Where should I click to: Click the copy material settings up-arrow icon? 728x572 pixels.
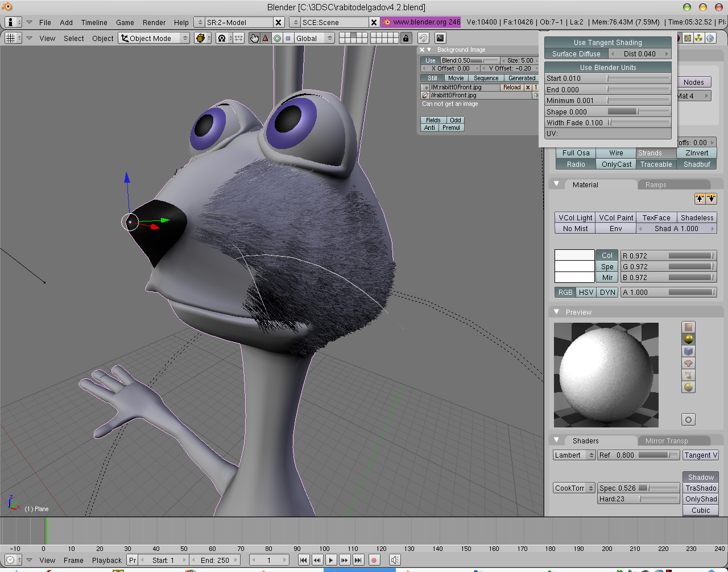[700, 199]
